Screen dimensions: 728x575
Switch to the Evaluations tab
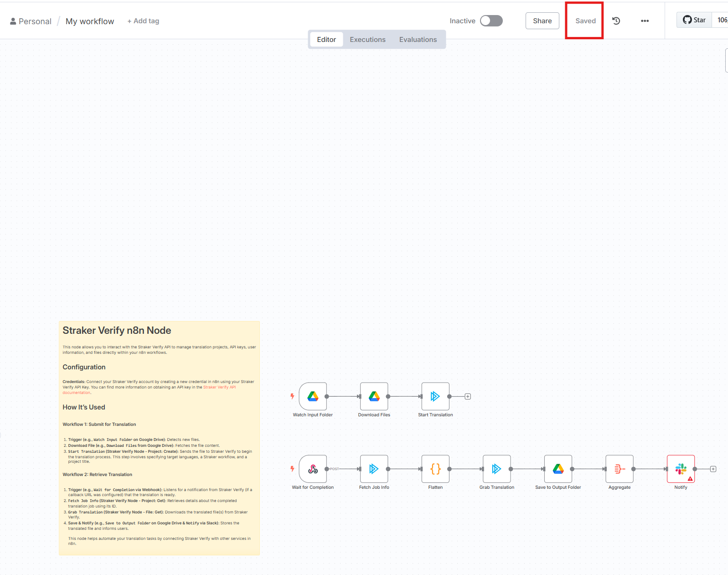click(x=418, y=40)
